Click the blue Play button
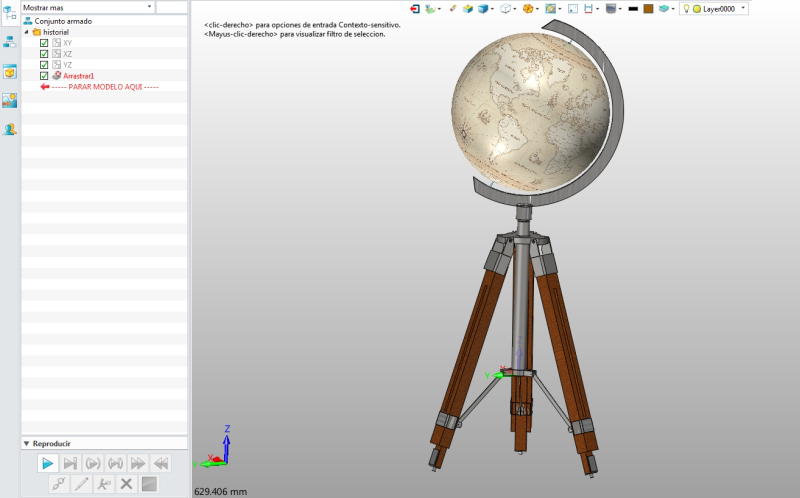The width and height of the screenshot is (800, 498). pyautogui.click(x=47, y=463)
